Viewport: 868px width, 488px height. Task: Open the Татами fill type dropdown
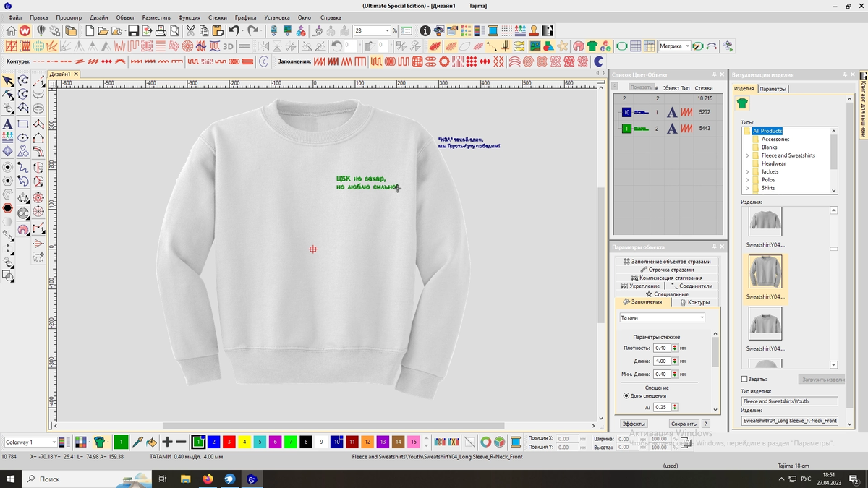pos(702,317)
